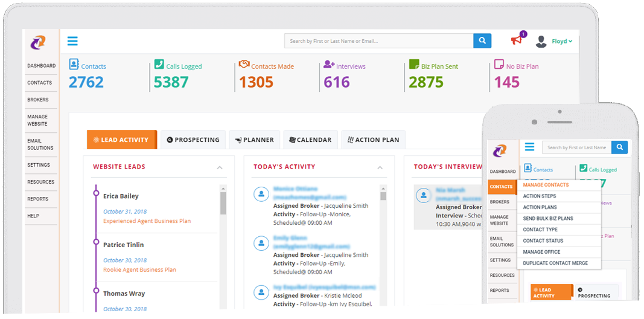Image resolution: width=644 pixels, height=319 pixels.
Task: Click the blue search magnifier button on desktop
Action: tap(482, 41)
